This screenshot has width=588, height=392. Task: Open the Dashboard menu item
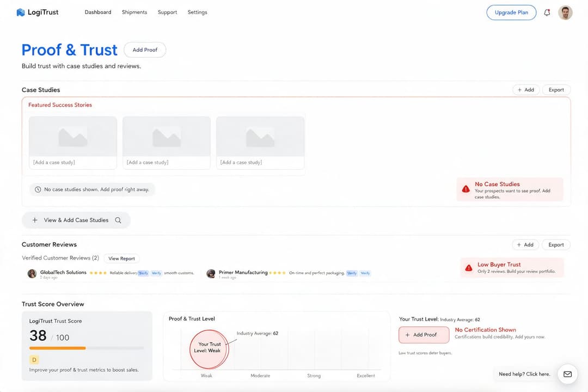pos(98,12)
